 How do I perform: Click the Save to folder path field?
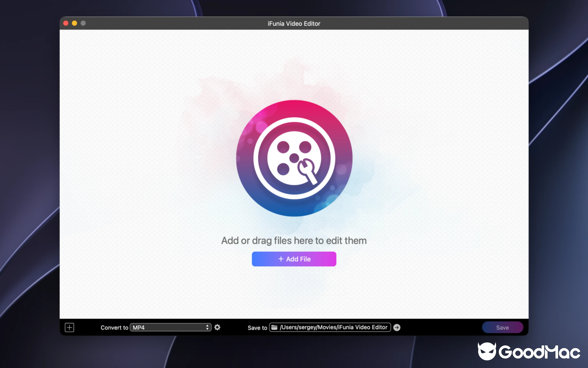point(330,328)
